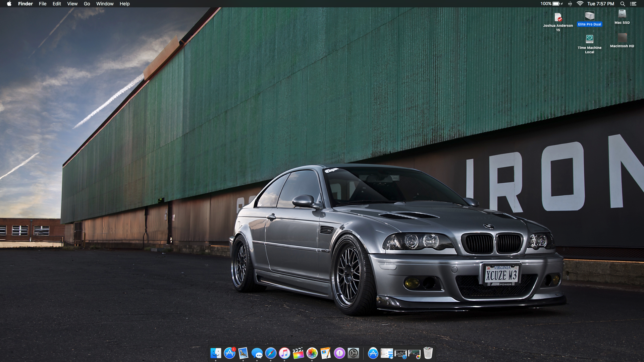Click the Tue 7:57 PM clock
This screenshot has height=362, width=644.
pos(601,4)
